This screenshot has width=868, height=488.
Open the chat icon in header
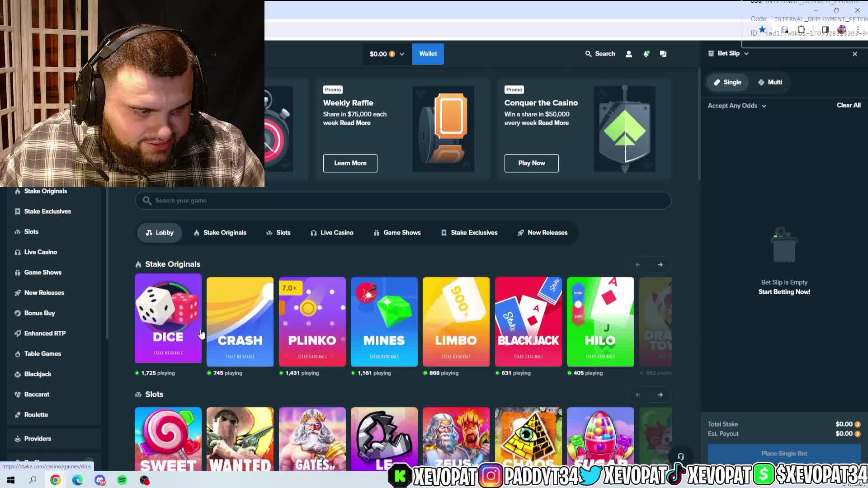click(x=663, y=54)
